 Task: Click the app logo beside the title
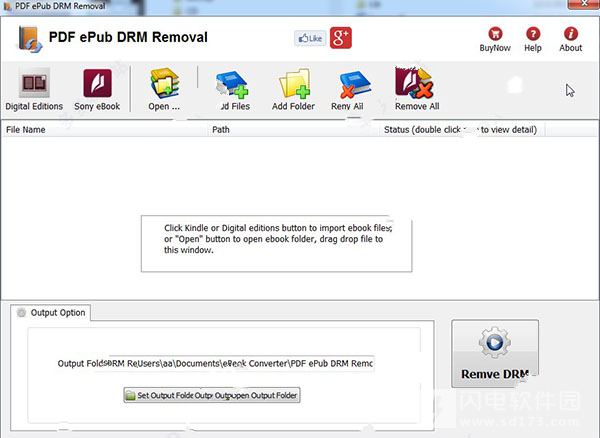click(30, 39)
